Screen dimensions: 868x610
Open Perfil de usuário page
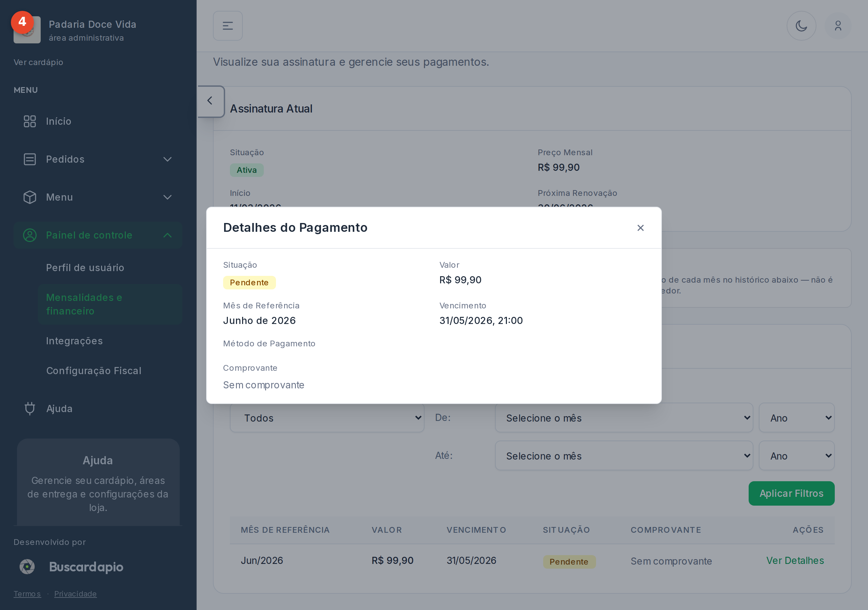[x=111, y=268]
